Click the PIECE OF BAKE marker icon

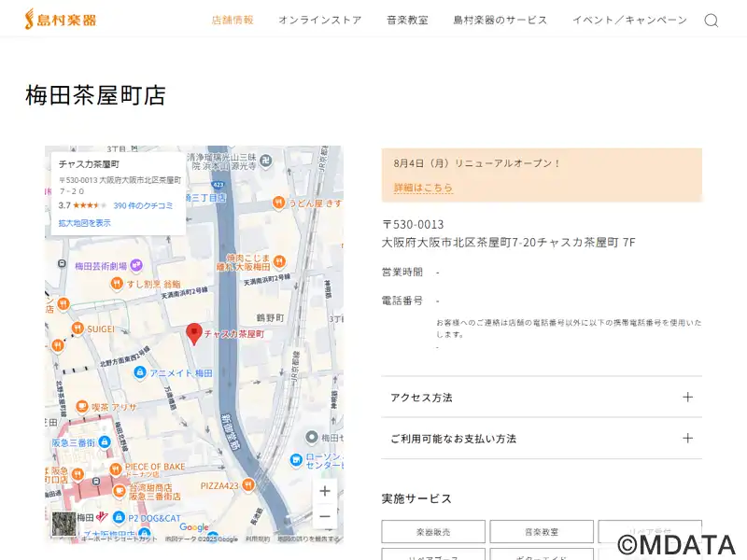(x=116, y=469)
